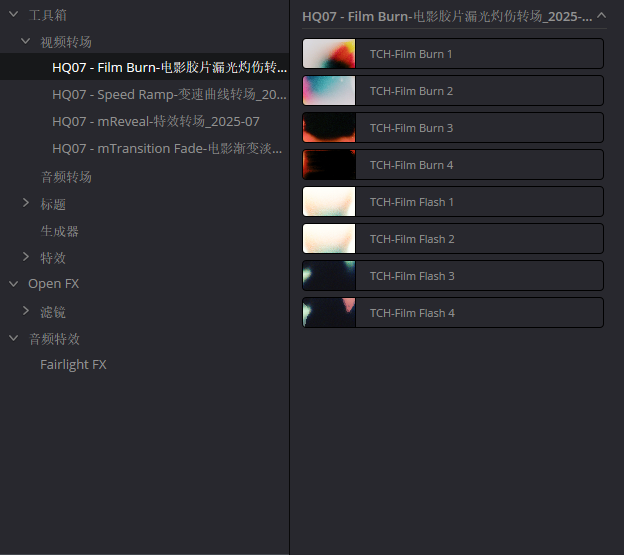Select the HQ07 mReveal transitions folder
The width and height of the screenshot is (624, 555).
(156, 122)
